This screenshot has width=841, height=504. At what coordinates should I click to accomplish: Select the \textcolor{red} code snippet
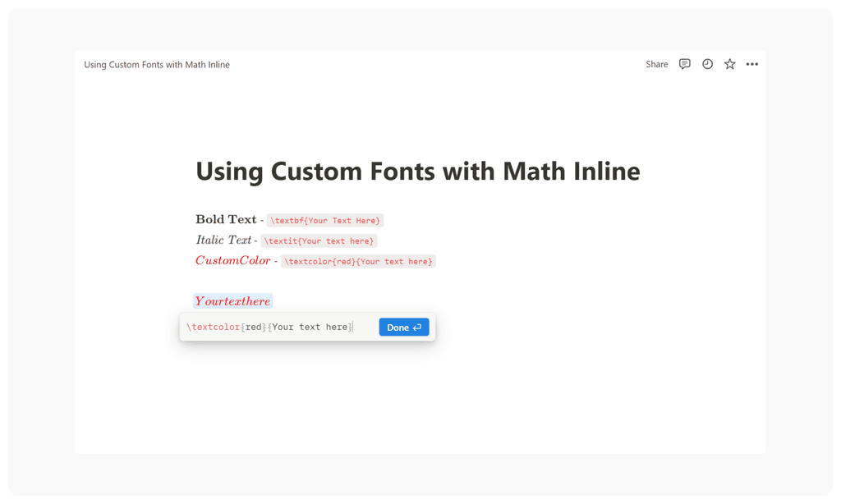(359, 261)
